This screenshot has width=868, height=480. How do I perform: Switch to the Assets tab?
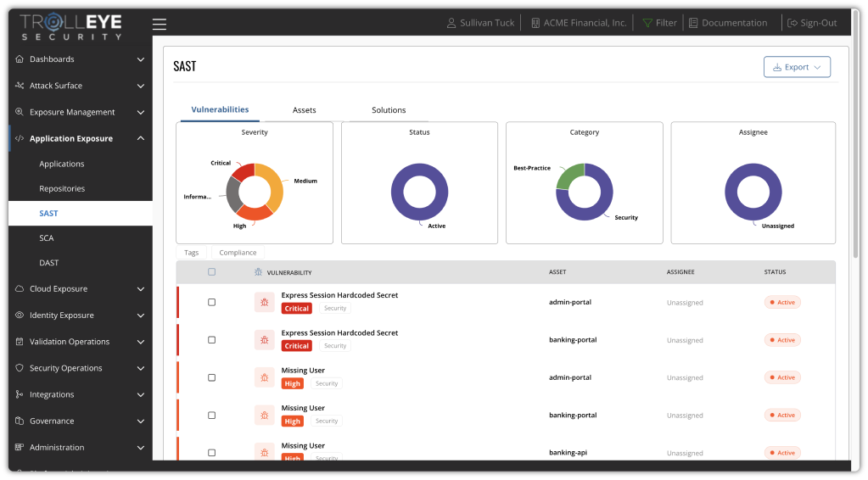click(304, 110)
